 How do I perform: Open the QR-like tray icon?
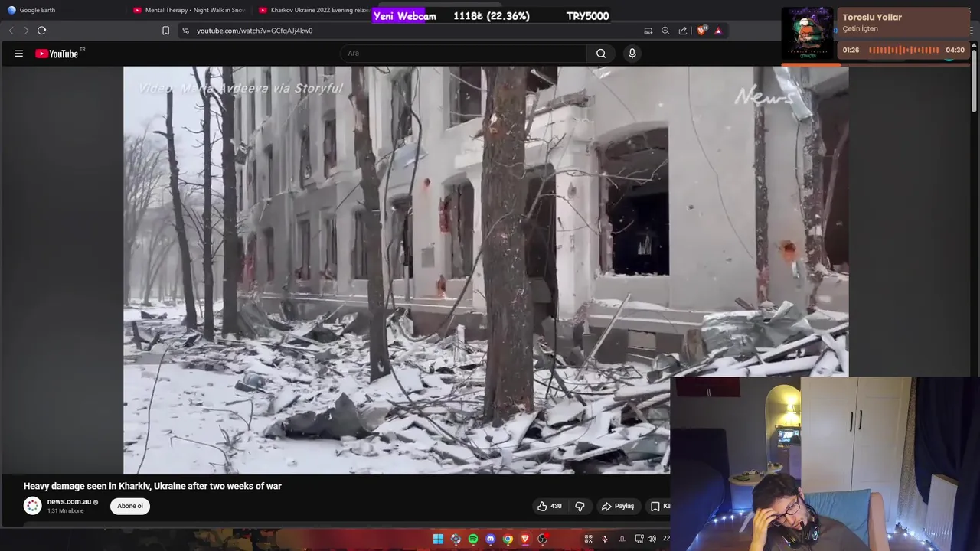(588, 539)
